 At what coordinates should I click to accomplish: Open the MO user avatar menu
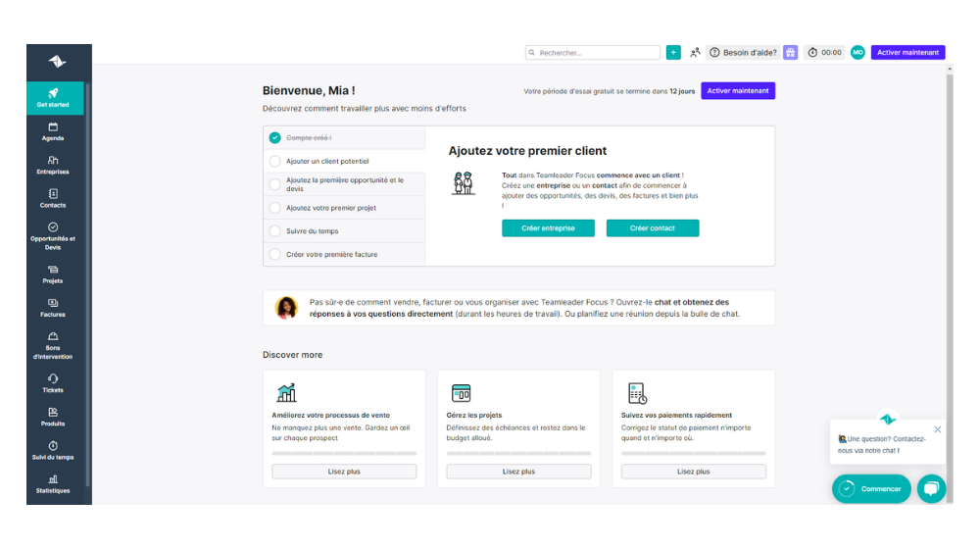coord(857,53)
